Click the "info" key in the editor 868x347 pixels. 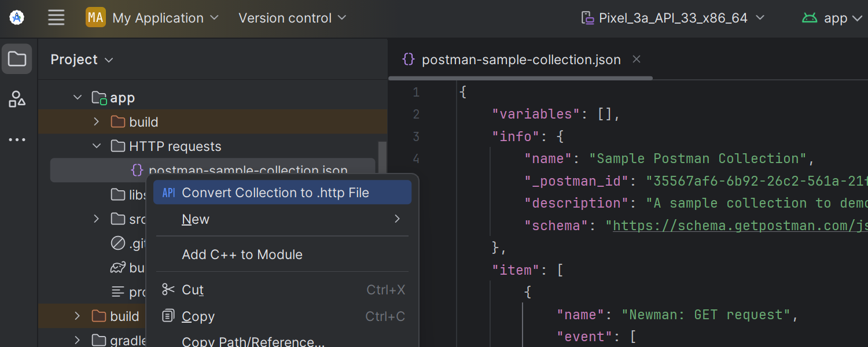[x=516, y=136]
